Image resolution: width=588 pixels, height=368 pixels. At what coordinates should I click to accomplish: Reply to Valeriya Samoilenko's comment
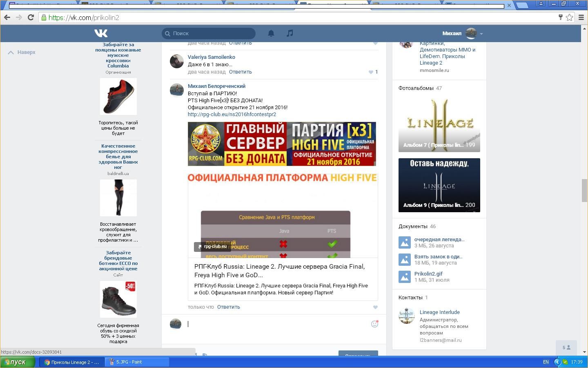(240, 72)
